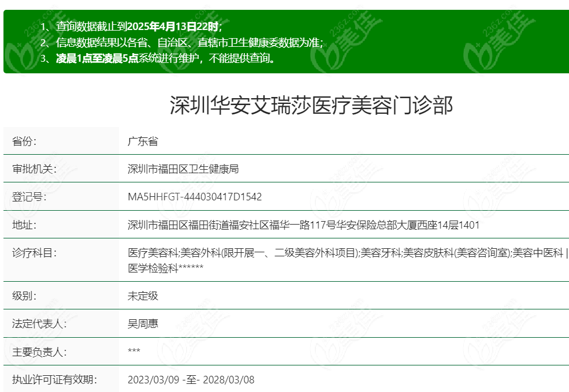
Task: Select the 医学检验科****** text
Action: click(x=166, y=268)
